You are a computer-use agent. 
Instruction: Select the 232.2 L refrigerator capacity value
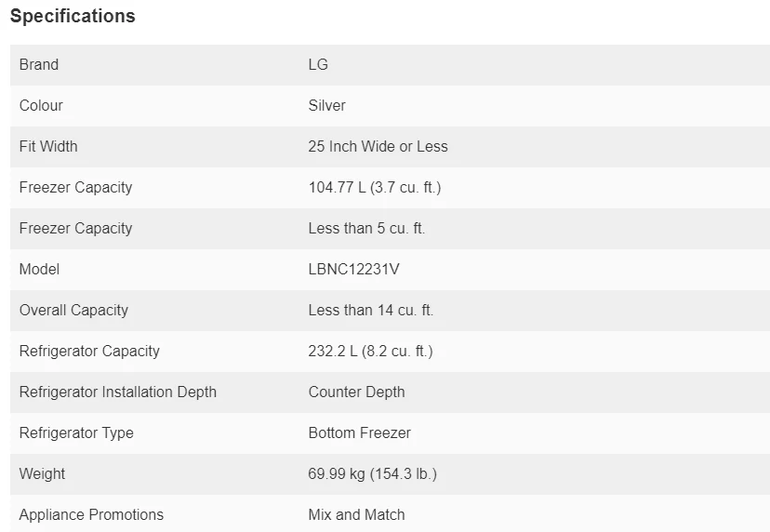370,352
